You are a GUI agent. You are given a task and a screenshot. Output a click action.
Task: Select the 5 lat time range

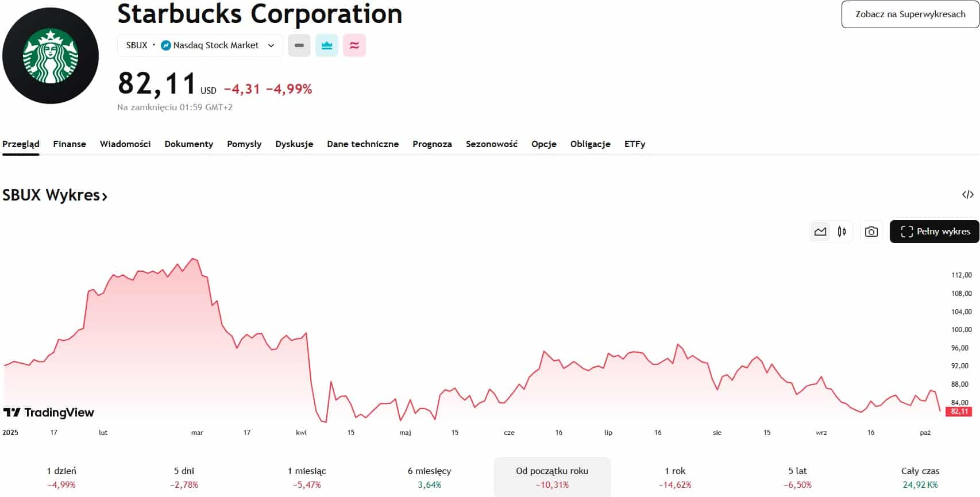coord(797,477)
